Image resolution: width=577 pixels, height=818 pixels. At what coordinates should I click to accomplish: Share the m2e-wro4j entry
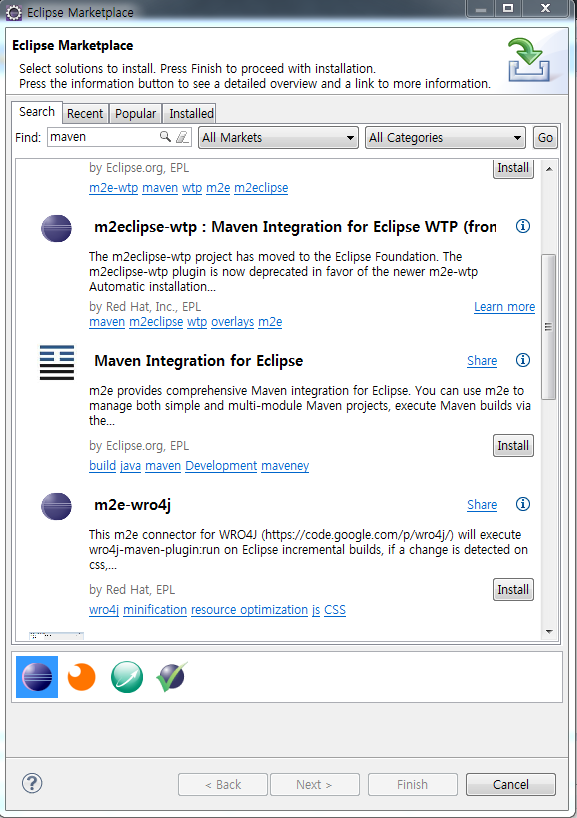[x=482, y=504]
